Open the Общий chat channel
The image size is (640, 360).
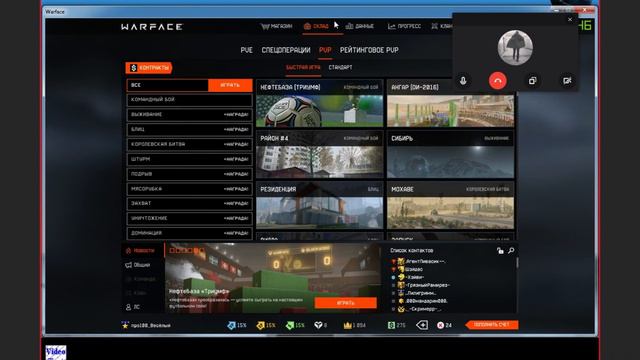pyautogui.click(x=138, y=265)
